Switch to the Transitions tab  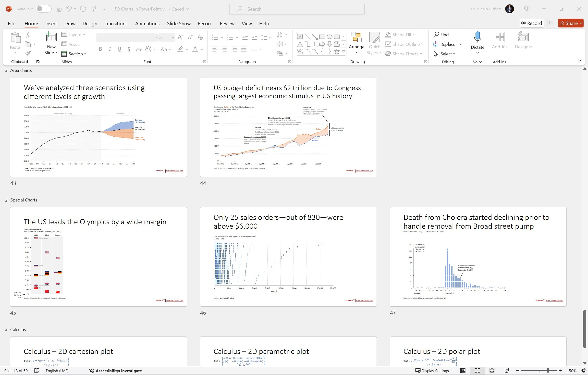116,24
